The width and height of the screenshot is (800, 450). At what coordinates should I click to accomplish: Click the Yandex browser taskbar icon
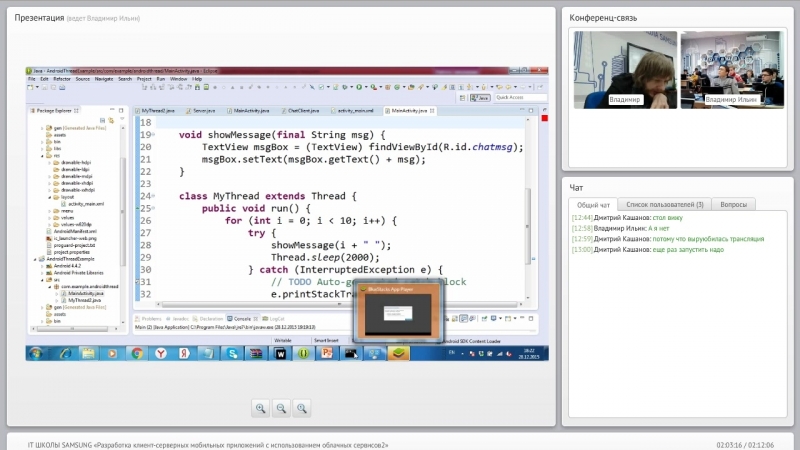tap(159, 354)
